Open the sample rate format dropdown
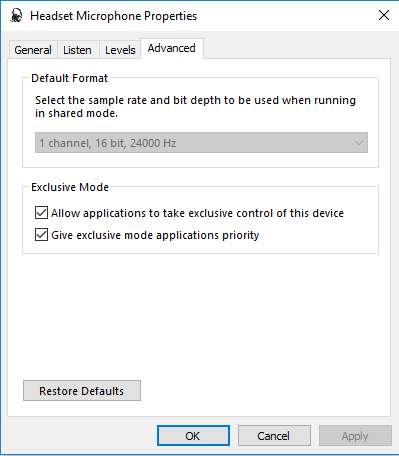This screenshot has width=399, height=456. click(201, 143)
